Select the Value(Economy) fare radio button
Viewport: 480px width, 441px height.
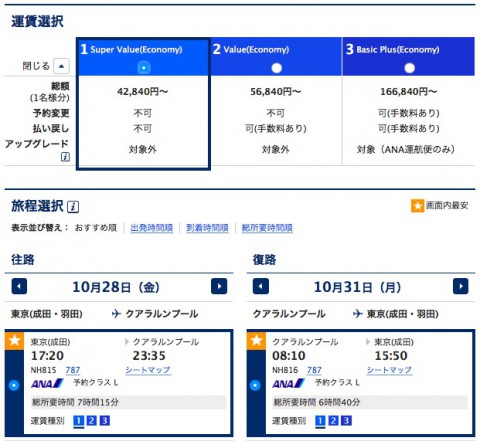pyautogui.click(x=276, y=68)
